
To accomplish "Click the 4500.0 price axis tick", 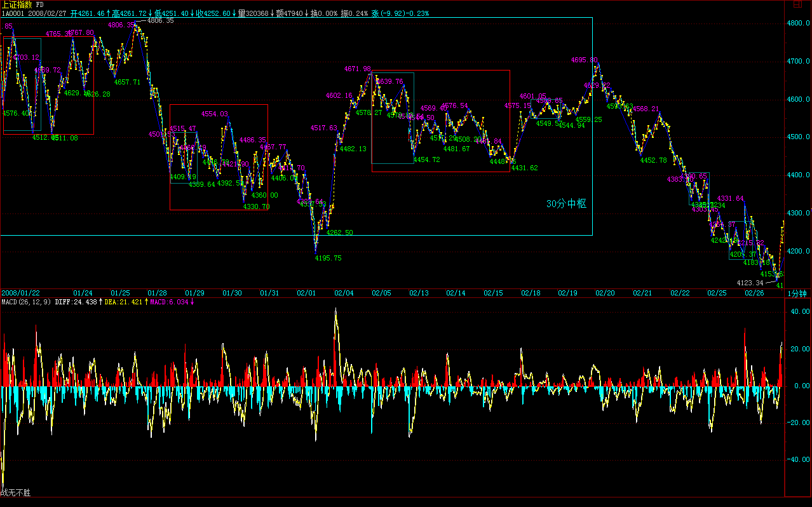I will click(x=797, y=137).
